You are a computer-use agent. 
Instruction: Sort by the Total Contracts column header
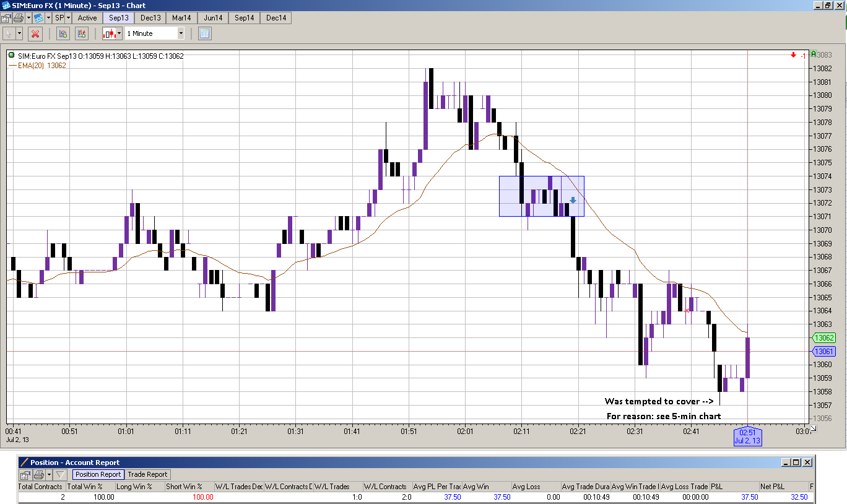[x=41, y=487]
